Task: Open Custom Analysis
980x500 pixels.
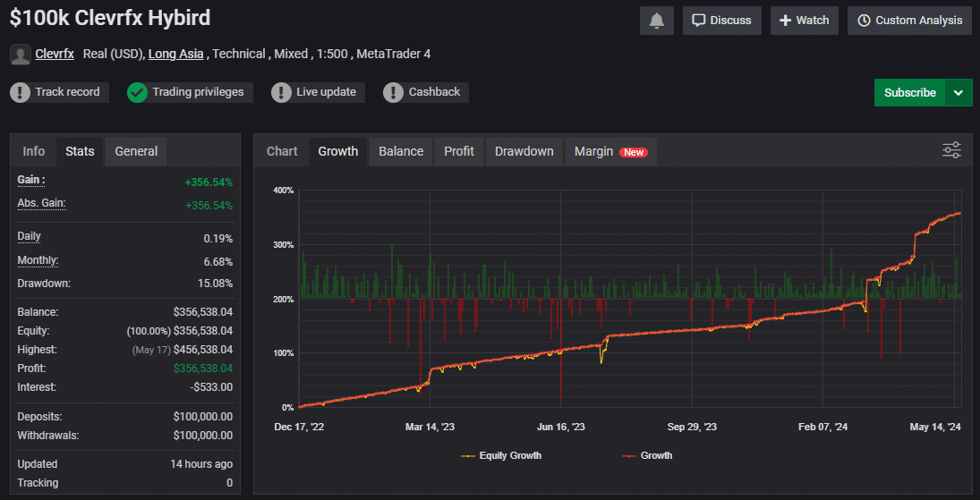Action: (909, 21)
